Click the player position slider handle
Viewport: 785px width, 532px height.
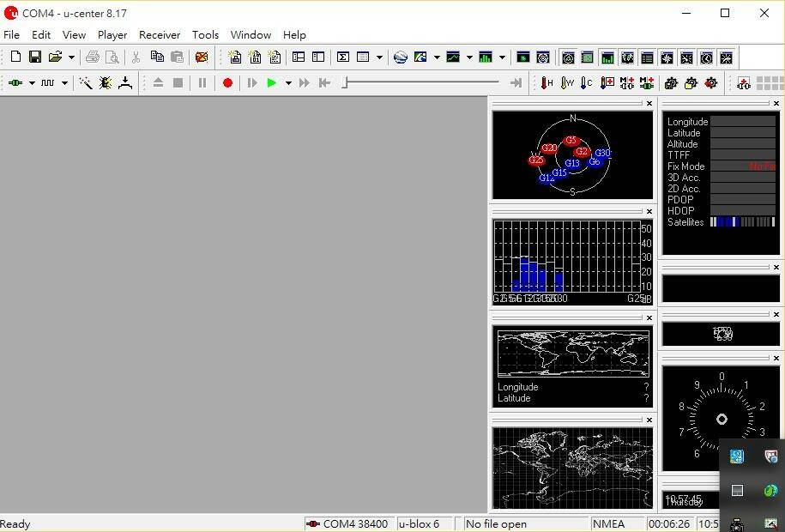344,82
